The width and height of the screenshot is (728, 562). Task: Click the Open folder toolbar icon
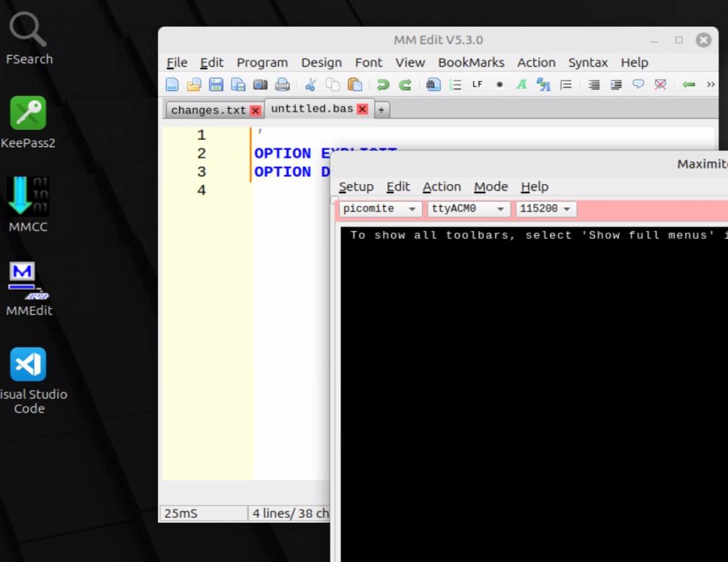point(193,85)
